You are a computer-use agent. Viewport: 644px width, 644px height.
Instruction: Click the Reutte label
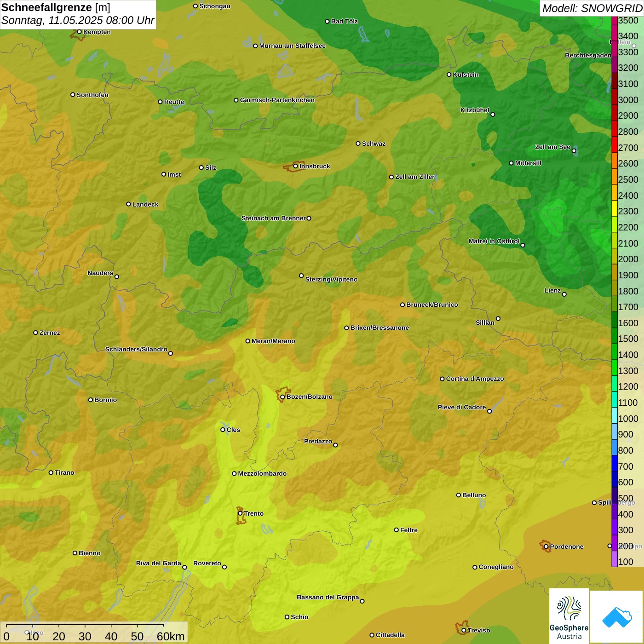coord(174,102)
